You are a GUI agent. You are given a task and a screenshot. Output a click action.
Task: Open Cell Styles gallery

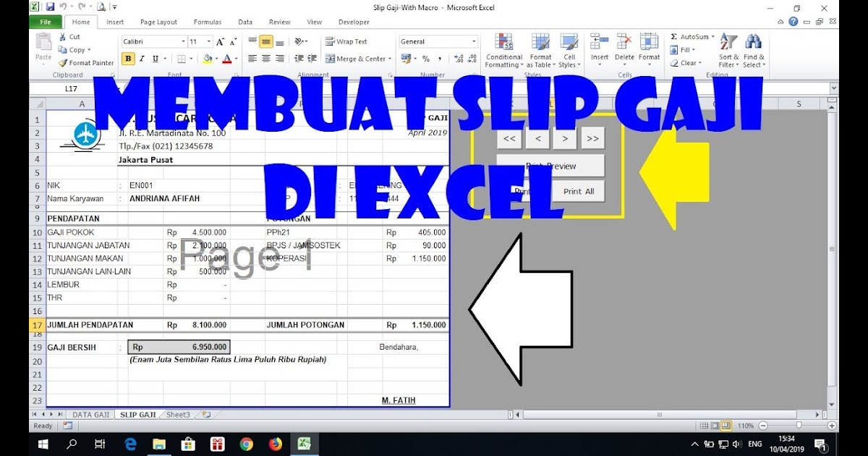(x=569, y=51)
